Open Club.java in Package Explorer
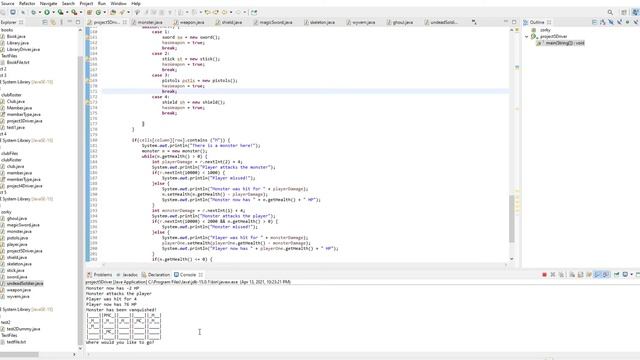 click(16, 101)
